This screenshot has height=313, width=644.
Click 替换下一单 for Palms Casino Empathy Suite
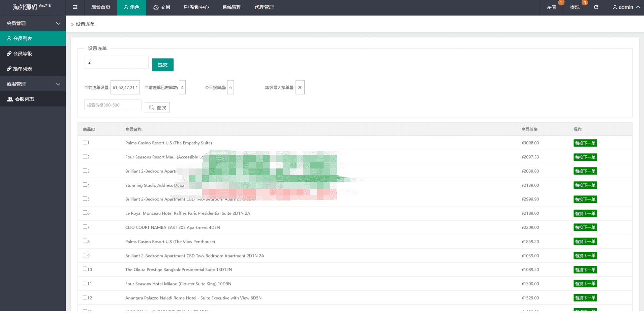pos(585,143)
